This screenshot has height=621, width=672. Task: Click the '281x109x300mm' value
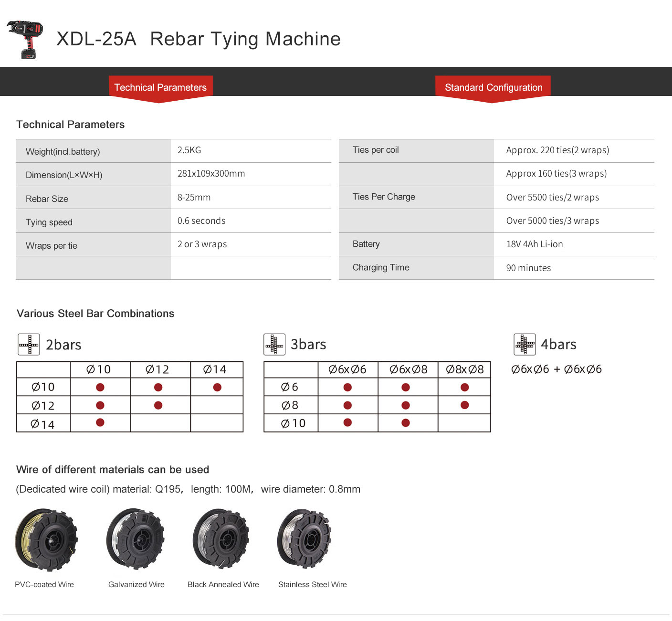[211, 174]
